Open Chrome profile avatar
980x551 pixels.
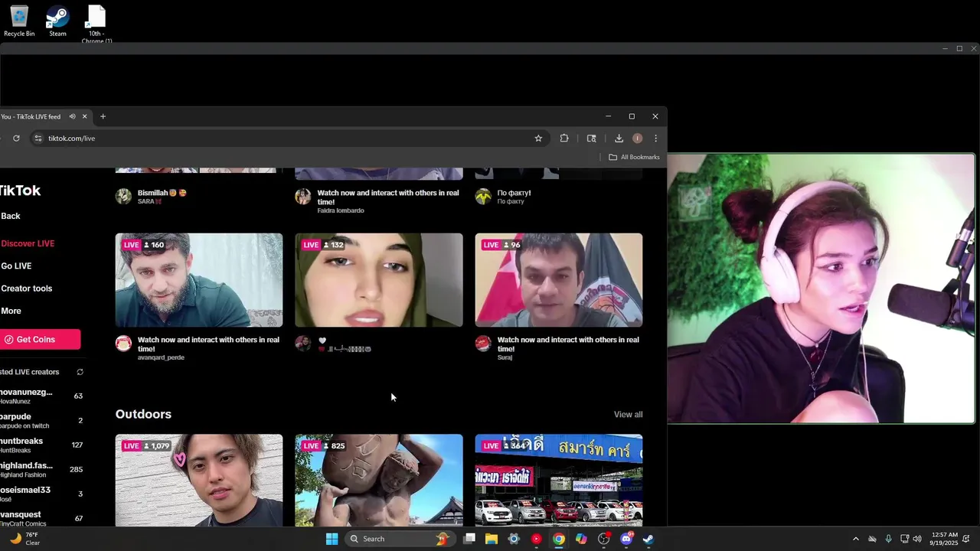[637, 139]
